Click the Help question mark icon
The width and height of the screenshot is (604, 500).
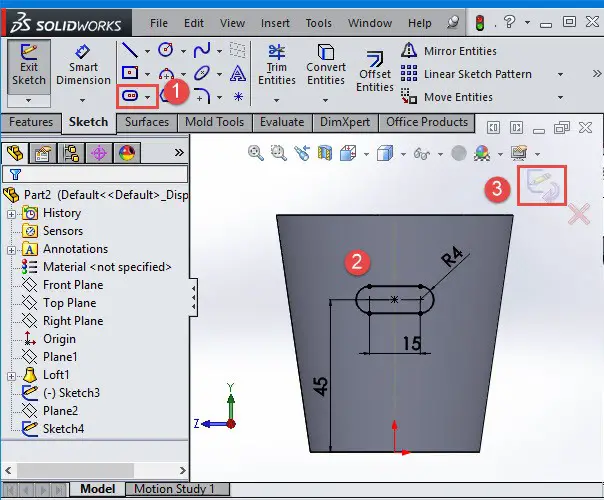pyautogui.click(x=509, y=22)
